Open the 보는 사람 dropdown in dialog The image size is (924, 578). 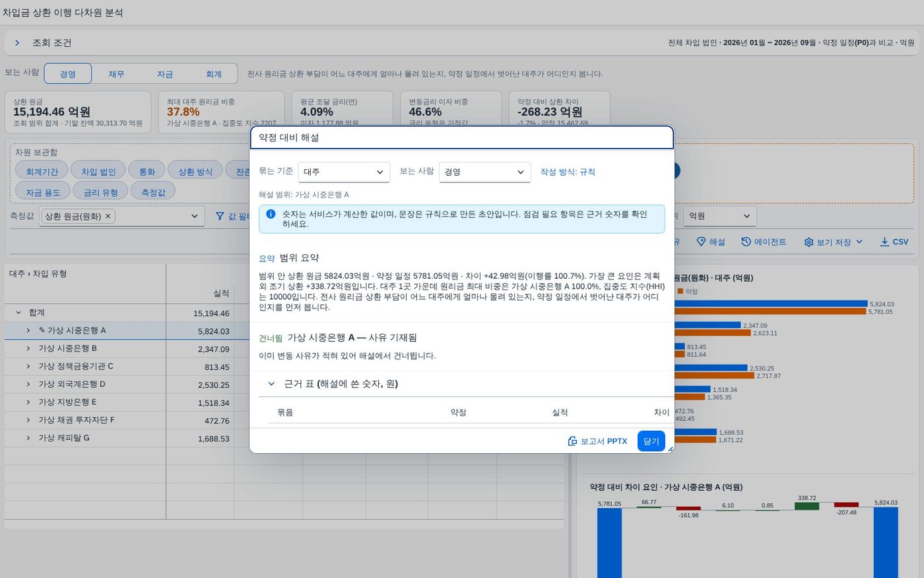pos(485,172)
